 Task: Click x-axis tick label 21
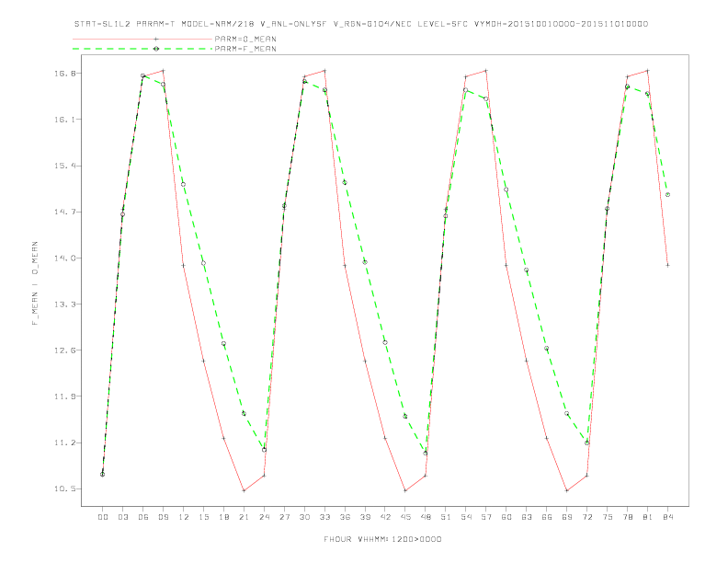(x=244, y=517)
